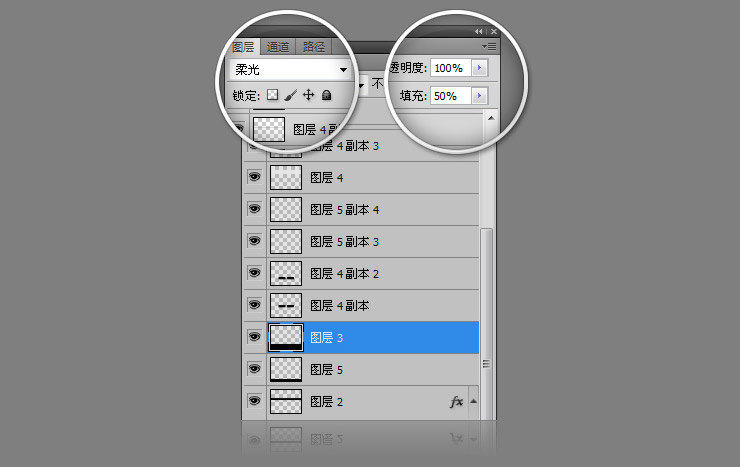Open the 柔光 blend mode dropdown
Image resolution: width=740 pixels, height=467 pixels.
pyautogui.click(x=291, y=70)
